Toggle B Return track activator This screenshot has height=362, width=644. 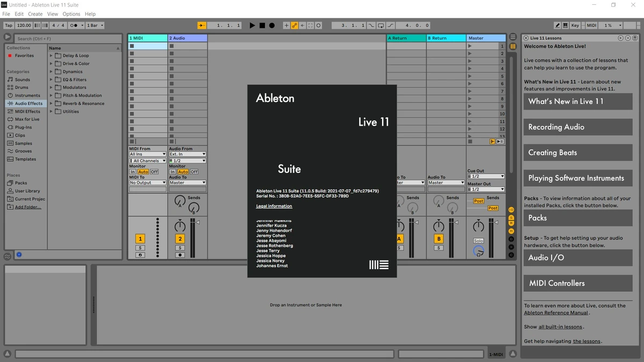pyautogui.click(x=439, y=239)
